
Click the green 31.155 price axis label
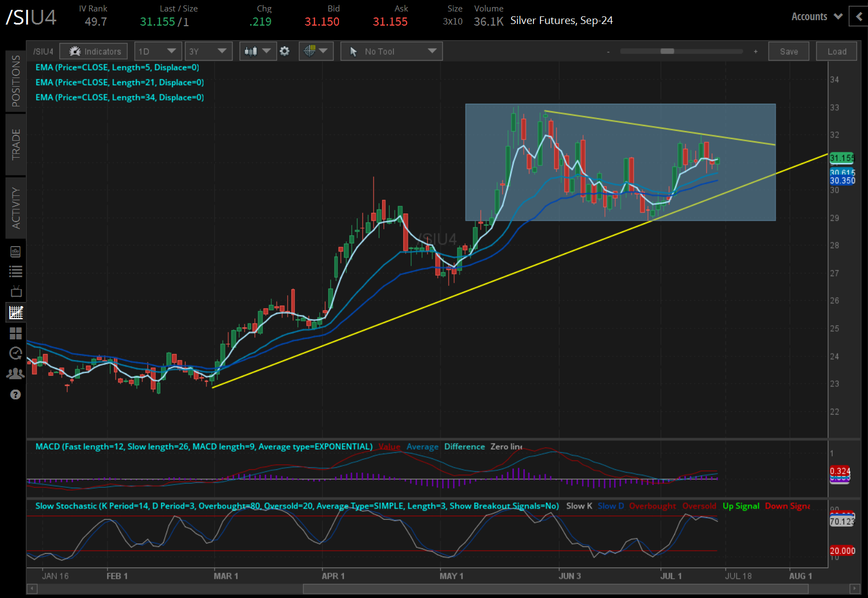[x=842, y=158]
